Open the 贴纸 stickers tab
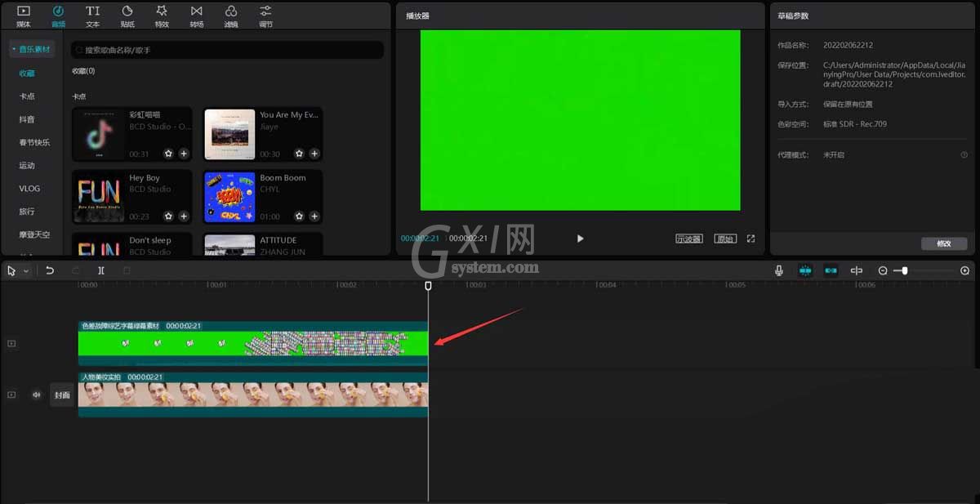Screen dimensions: 980x504 coord(127,16)
